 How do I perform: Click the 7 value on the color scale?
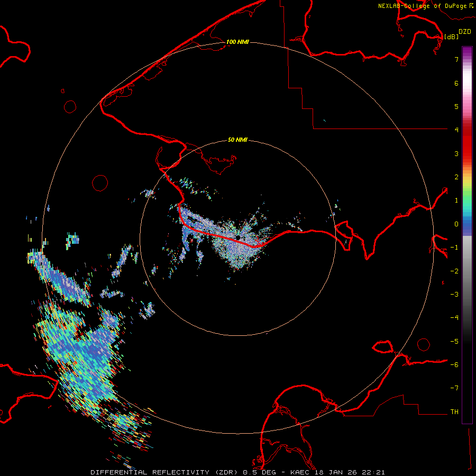(456, 59)
